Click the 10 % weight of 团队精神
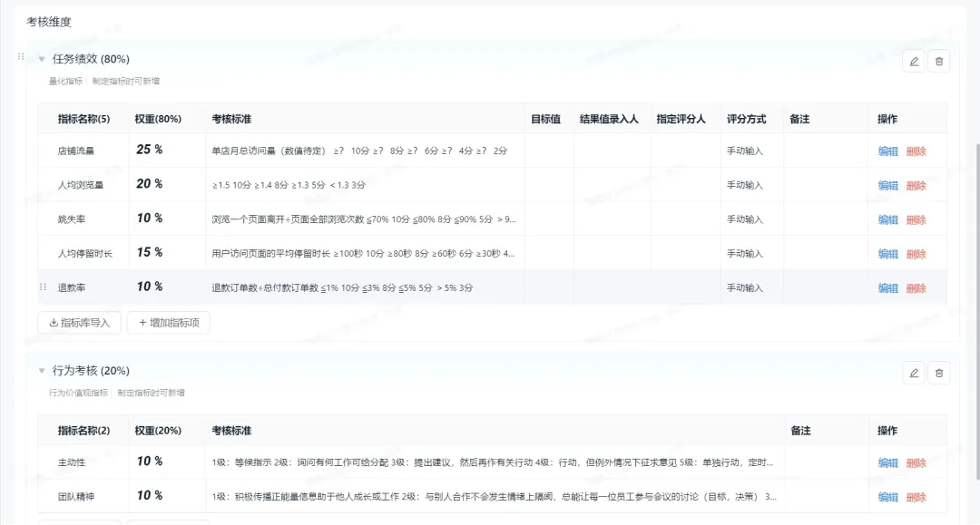Image resolution: width=980 pixels, height=525 pixels. tap(150, 496)
